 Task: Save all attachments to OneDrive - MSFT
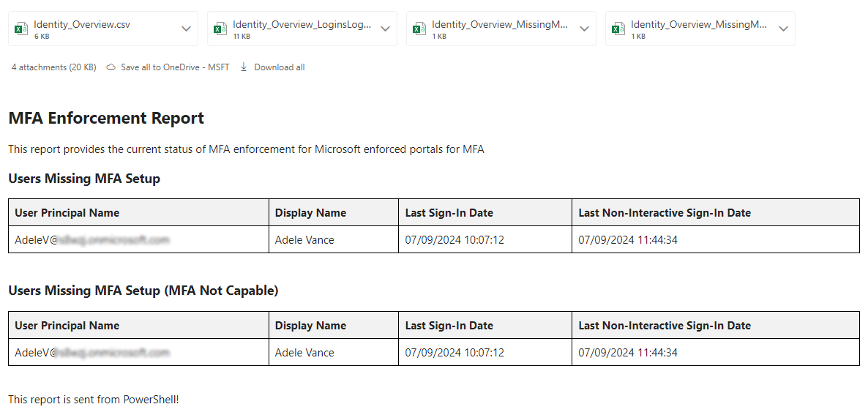pos(175,67)
